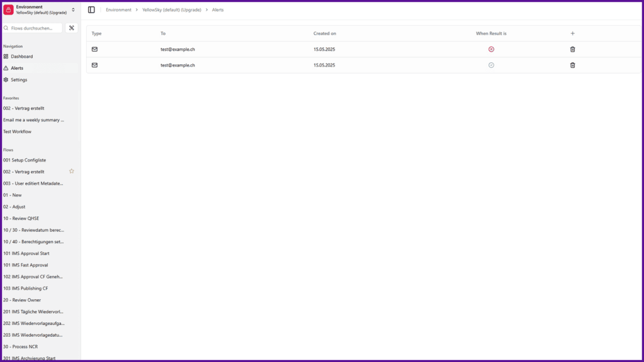
Task: Click the Dashboard grid icon
Action: (6, 56)
